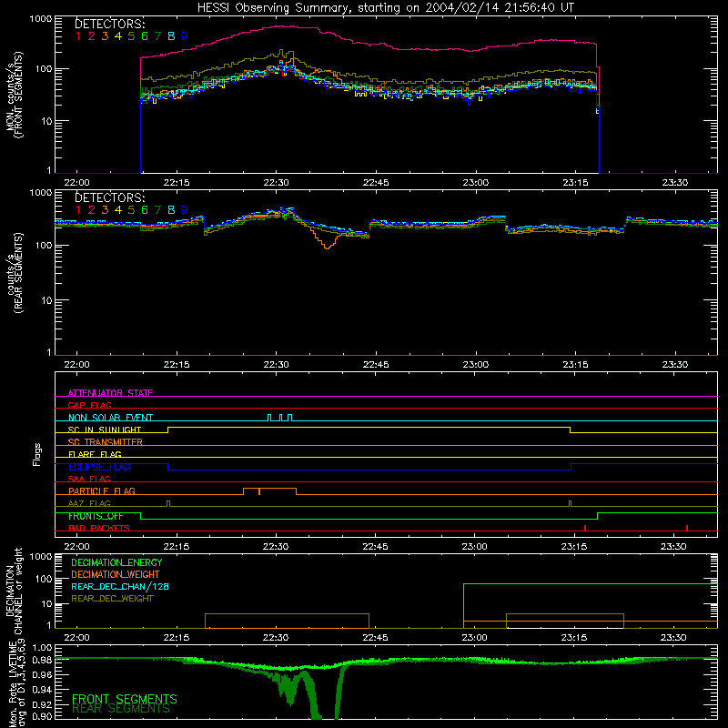
Task: Click the raised PARTICLE_FLAG step near 22:30
Action: 269,491
